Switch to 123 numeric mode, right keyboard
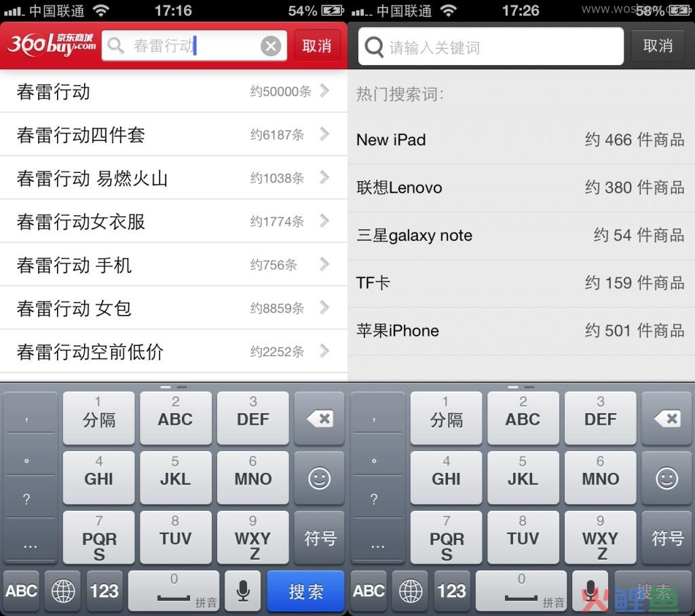This screenshot has height=616, width=695. point(452,591)
